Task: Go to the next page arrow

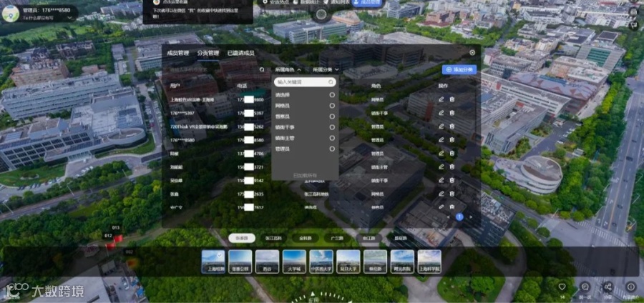Action: point(471,217)
